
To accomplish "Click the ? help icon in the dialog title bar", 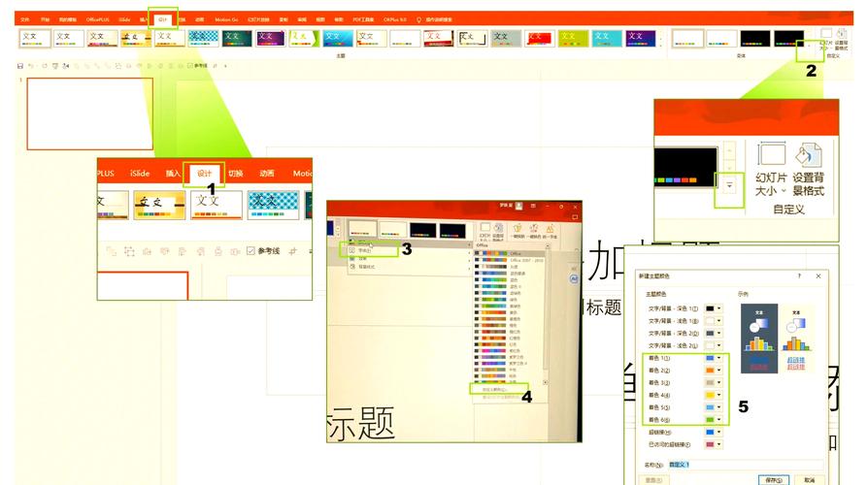I will (799, 275).
